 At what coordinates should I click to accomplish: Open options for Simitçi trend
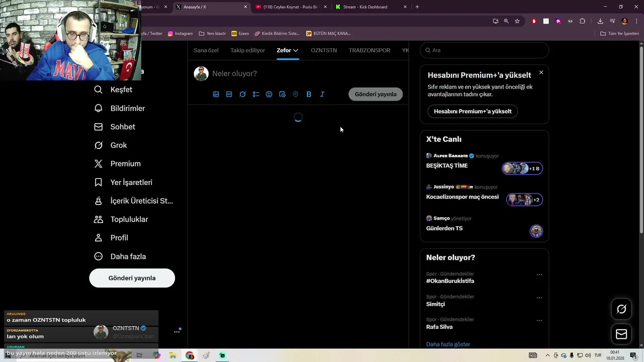tap(539, 298)
